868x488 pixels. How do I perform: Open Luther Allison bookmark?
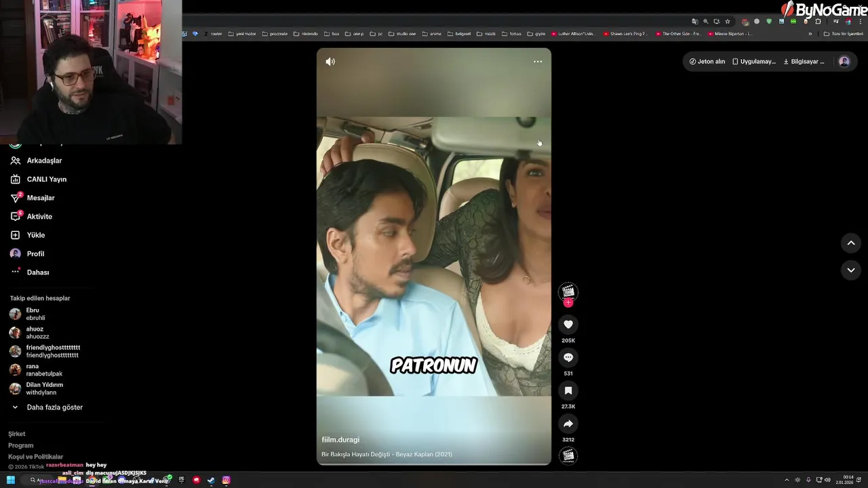[573, 34]
